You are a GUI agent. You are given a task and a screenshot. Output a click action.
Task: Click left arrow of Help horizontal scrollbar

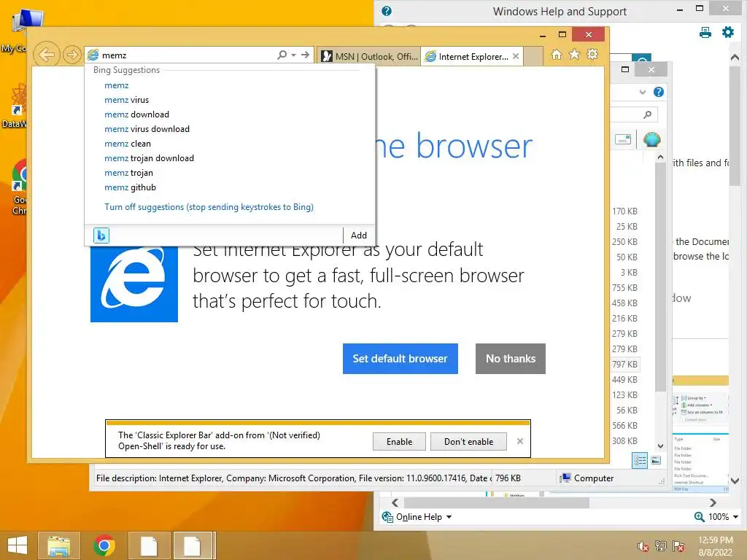click(x=395, y=503)
